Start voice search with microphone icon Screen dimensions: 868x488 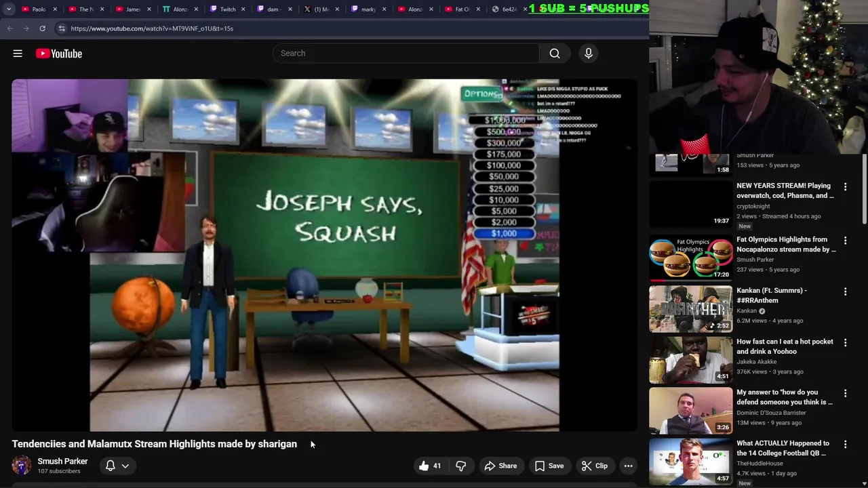pyautogui.click(x=588, y=54)
